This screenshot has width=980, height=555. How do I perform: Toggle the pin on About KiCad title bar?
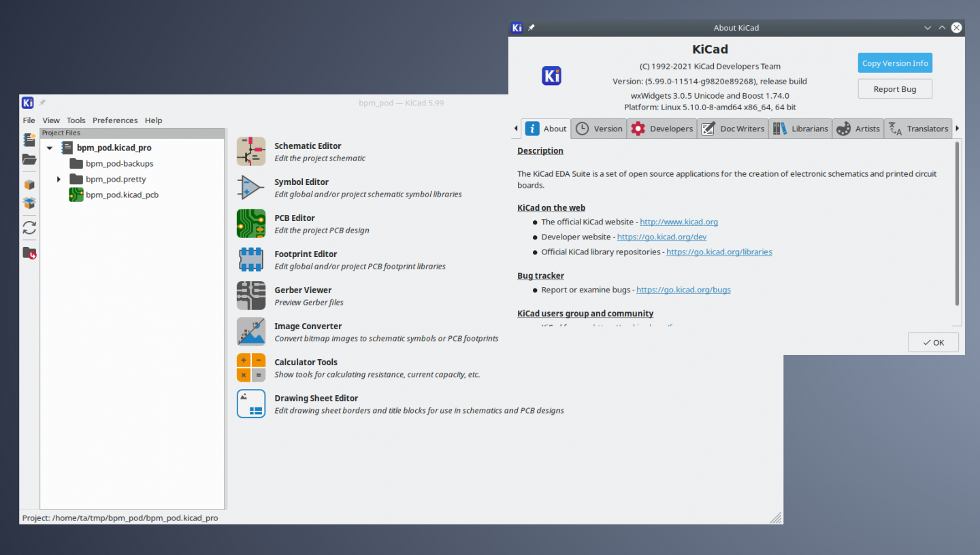pos(532,28)
